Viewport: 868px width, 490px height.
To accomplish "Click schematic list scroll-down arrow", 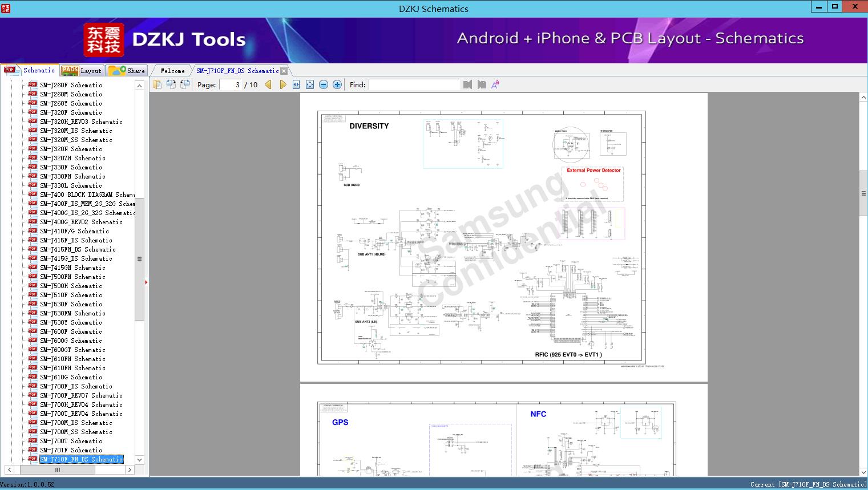I will pyautogui.click(x=139, y=460).
